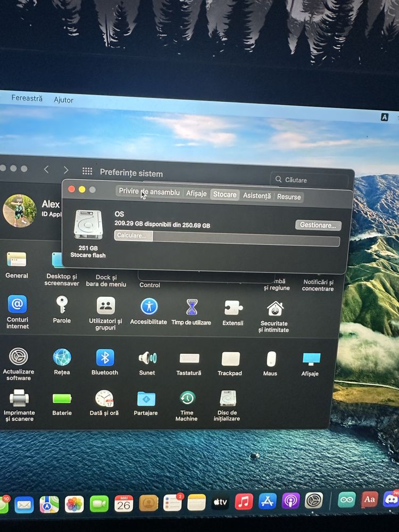Go back in Preferințe sistem
The image size is (399, 532).
[x=46, y=169]
